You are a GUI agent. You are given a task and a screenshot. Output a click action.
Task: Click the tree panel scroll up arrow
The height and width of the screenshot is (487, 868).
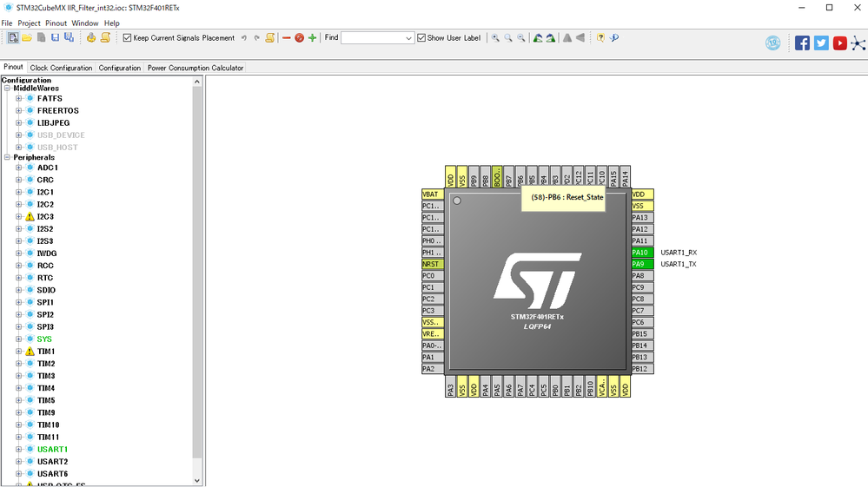(197, 82)
